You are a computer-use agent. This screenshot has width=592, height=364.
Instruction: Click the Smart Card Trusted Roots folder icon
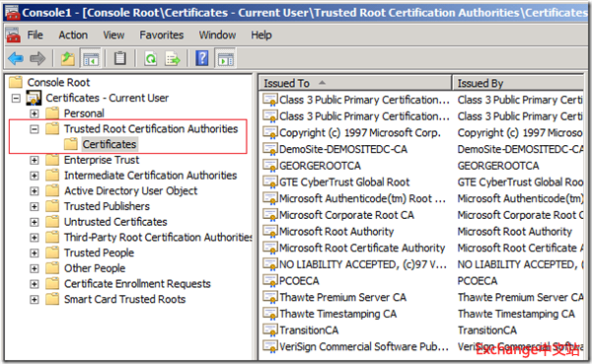tap(52, 299)
